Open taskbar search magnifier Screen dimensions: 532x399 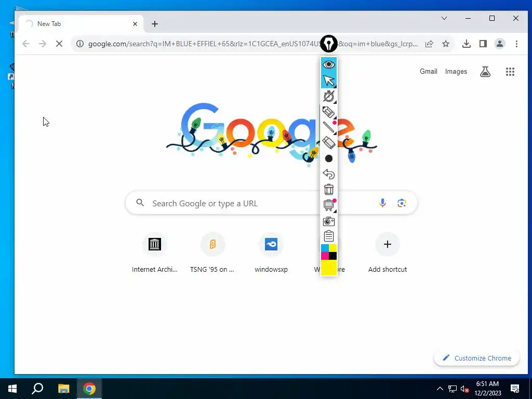(37, 389)
